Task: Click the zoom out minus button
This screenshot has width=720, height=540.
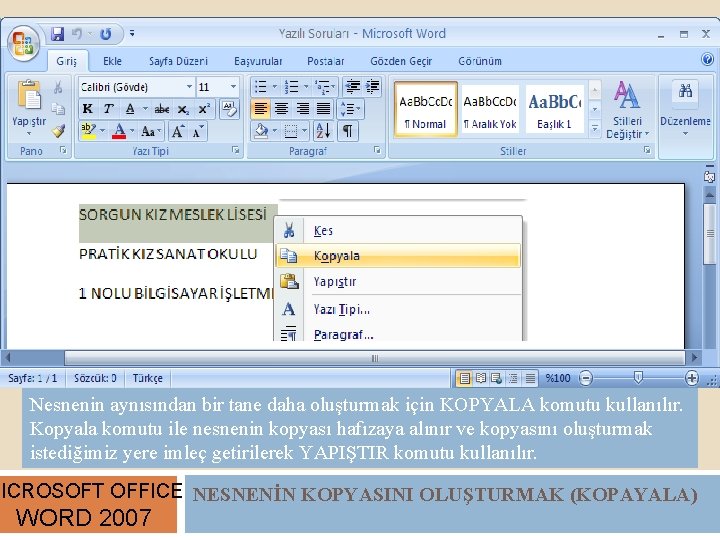Action: pos(586,378)
